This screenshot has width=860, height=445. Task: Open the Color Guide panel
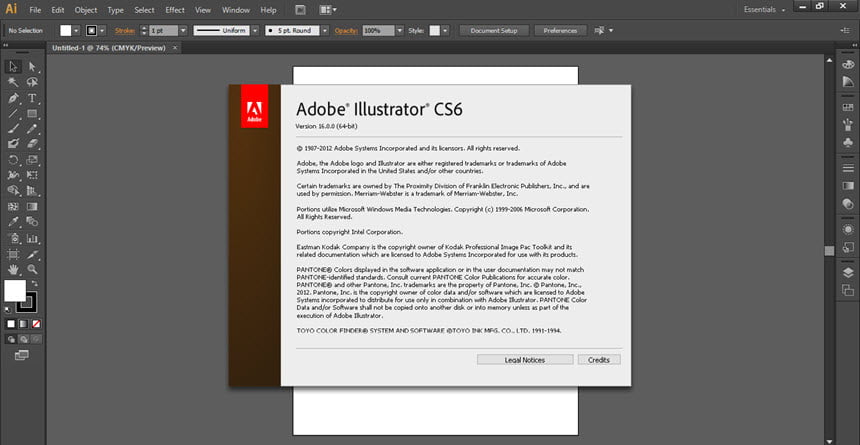click(x=848, y=82)
